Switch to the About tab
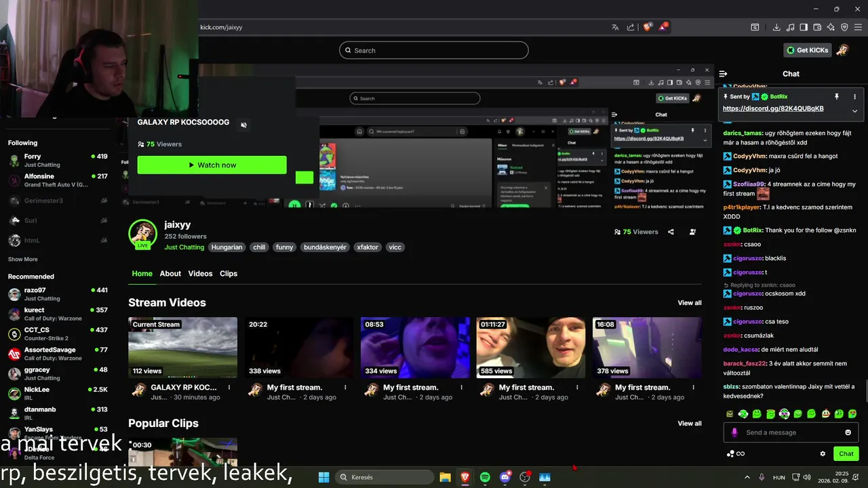This screenshot has height=488, width=868. click(170, 274)
